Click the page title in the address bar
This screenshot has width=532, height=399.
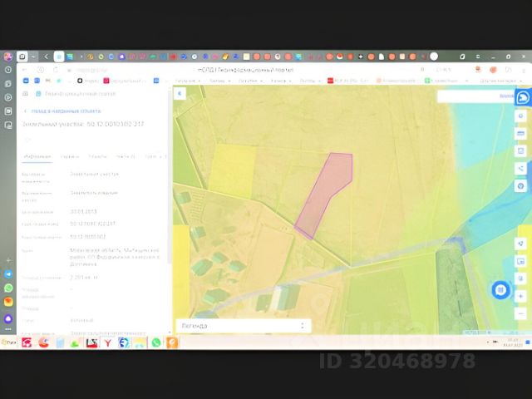(246, 70)
